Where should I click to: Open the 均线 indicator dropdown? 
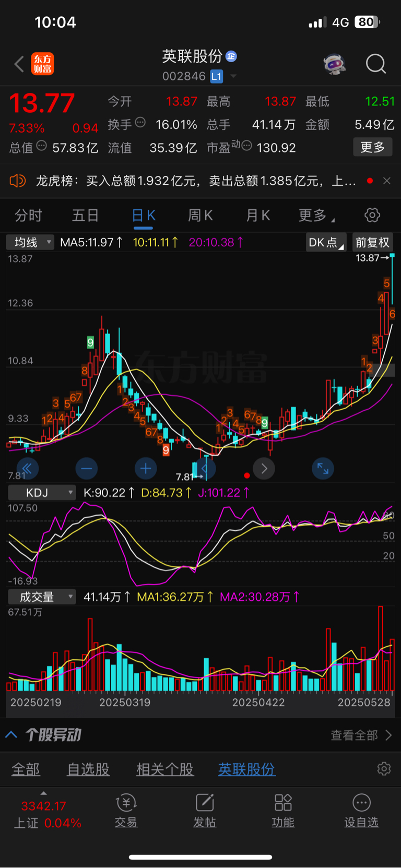click(x=30, y=242)
